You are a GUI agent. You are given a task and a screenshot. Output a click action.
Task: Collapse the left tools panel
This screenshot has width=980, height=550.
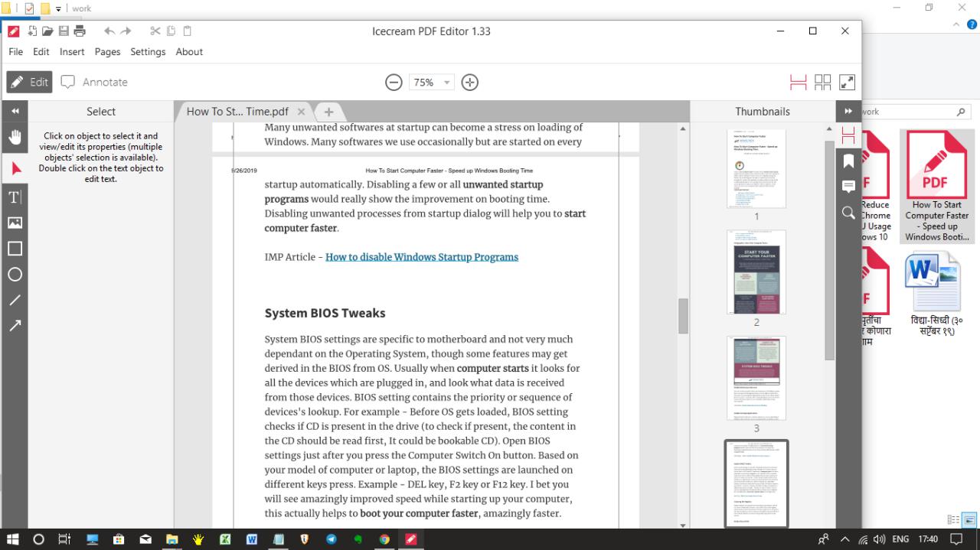(x=14, y=111)
